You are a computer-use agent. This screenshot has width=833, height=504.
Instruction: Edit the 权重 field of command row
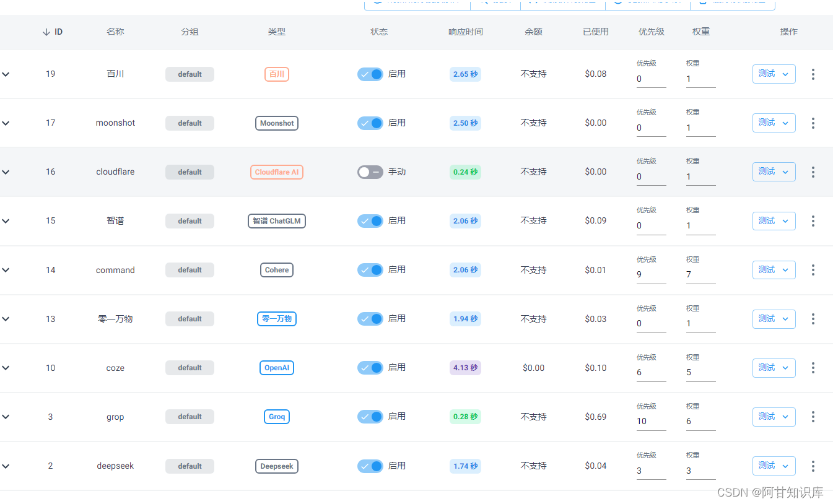(x=700, y=275)
